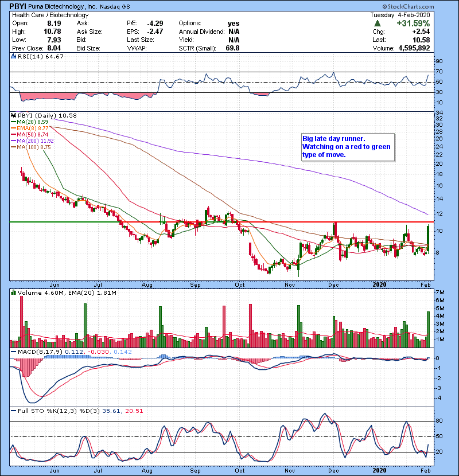Click the MA(50) 8.74 legend entry
Image resolution: width=459 pixels, height=476 pixels.
(33, 134)
